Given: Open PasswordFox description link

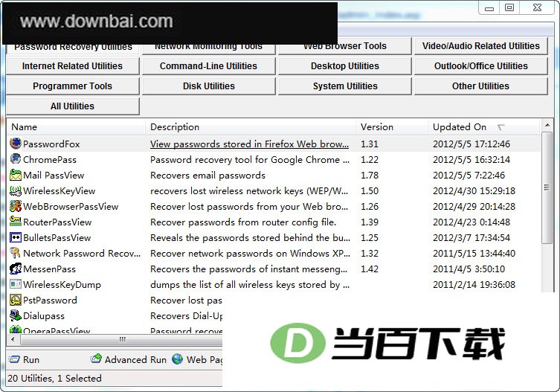Looking at the screenshot, I should [x=249, y=144].
